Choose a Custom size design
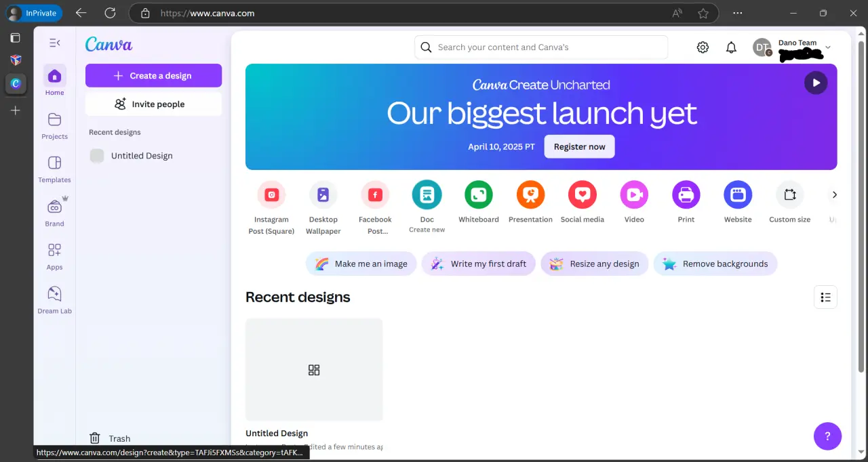Image resolution: width=868 pixels, height=462 pixels. coord(790,202)
